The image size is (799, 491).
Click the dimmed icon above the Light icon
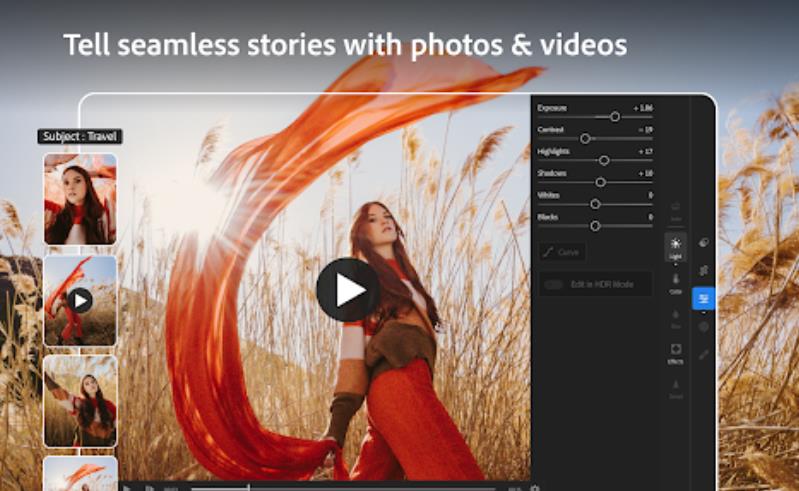pos(676,211)
